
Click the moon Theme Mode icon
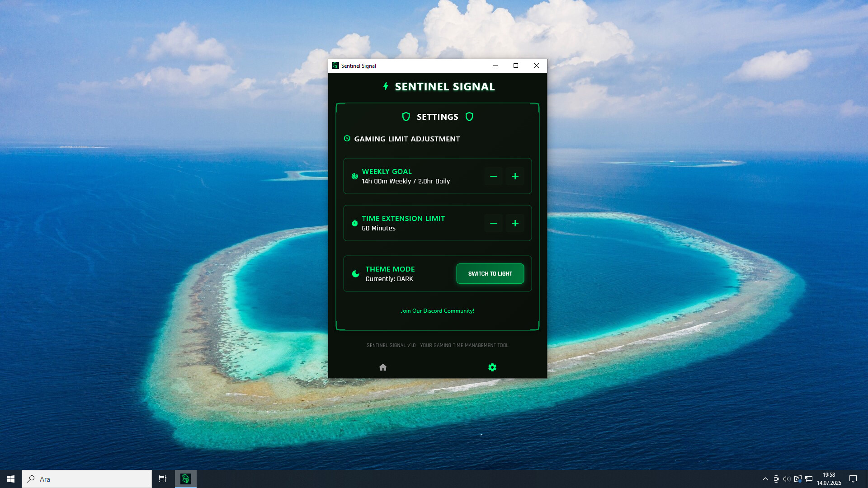[x=356, y=274]
